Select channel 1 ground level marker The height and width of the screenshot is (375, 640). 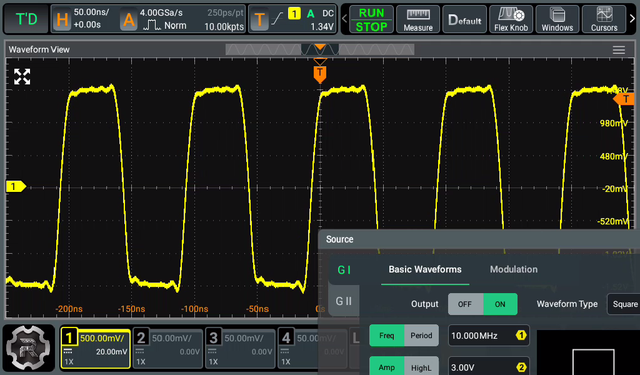click(16, 186)
